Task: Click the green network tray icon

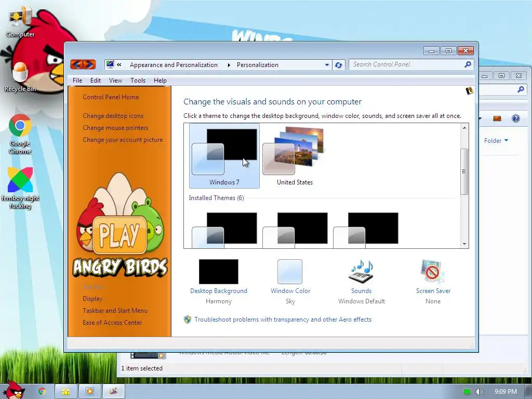Action: [x=467, y=392]
